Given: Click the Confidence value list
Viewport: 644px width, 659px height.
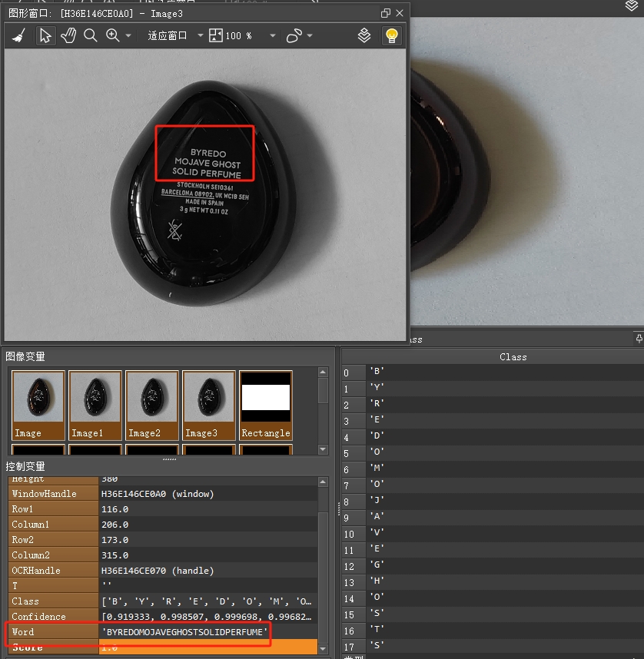Looking at the screenshot, I should 207,617.
